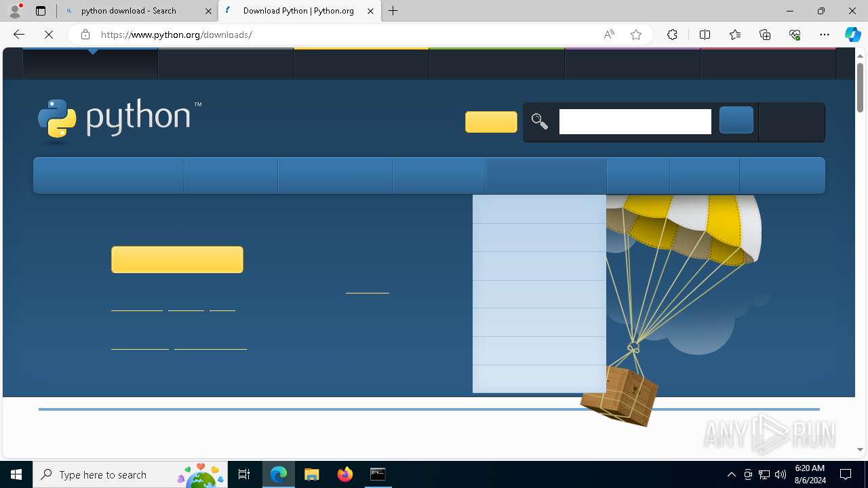The height and width of the screenshot is (488, 868).
Task: Click the page vertical scrollbar thumb
Action: (x=860, y=87)
